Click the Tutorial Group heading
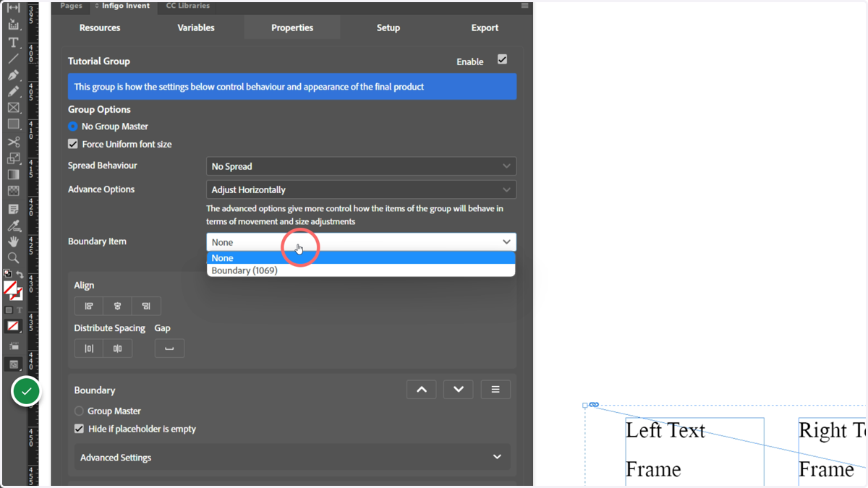Image resolution: width=868 pixels, height=488 pixels. tap(99, 61)
